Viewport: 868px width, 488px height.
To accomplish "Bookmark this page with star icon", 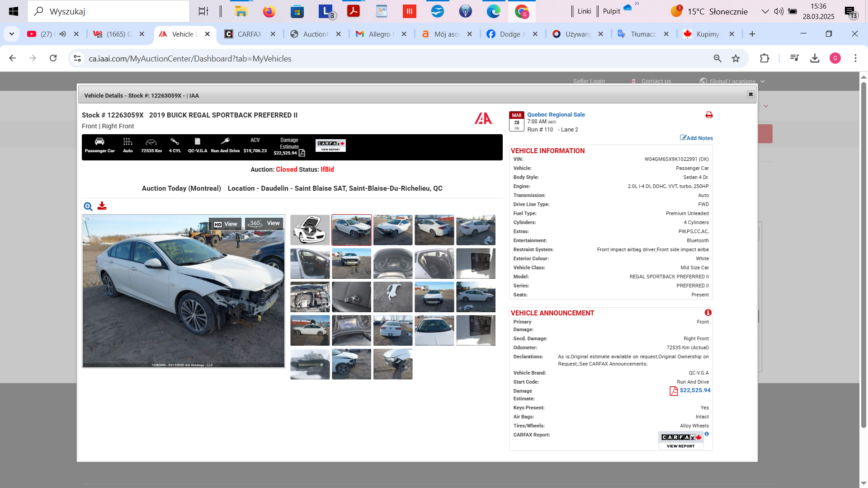I will pos(736,58).
